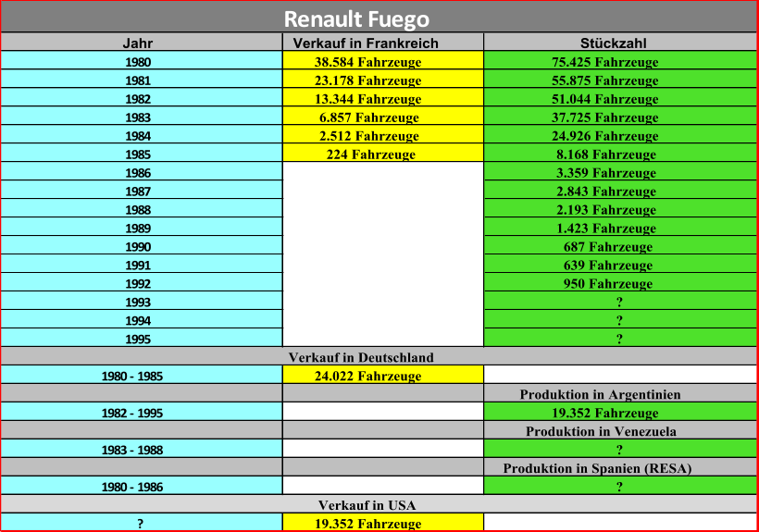The height and width of the screenshot is (532, 759).
Task: Click the year cell '1981'
Action: tap(142, 79)
